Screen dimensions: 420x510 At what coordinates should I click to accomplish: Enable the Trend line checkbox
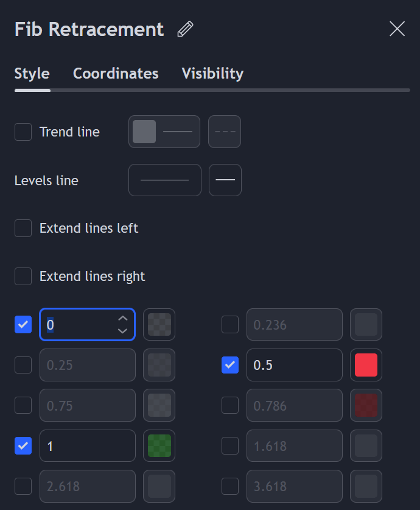tap(23, 132)
